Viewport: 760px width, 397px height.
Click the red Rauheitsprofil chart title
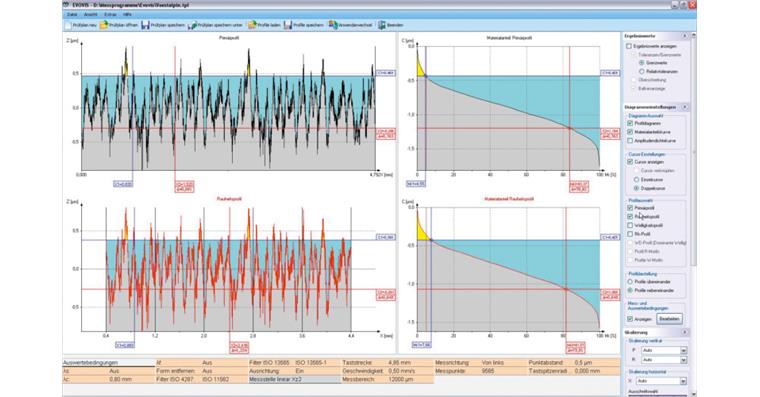pos(229,199)
